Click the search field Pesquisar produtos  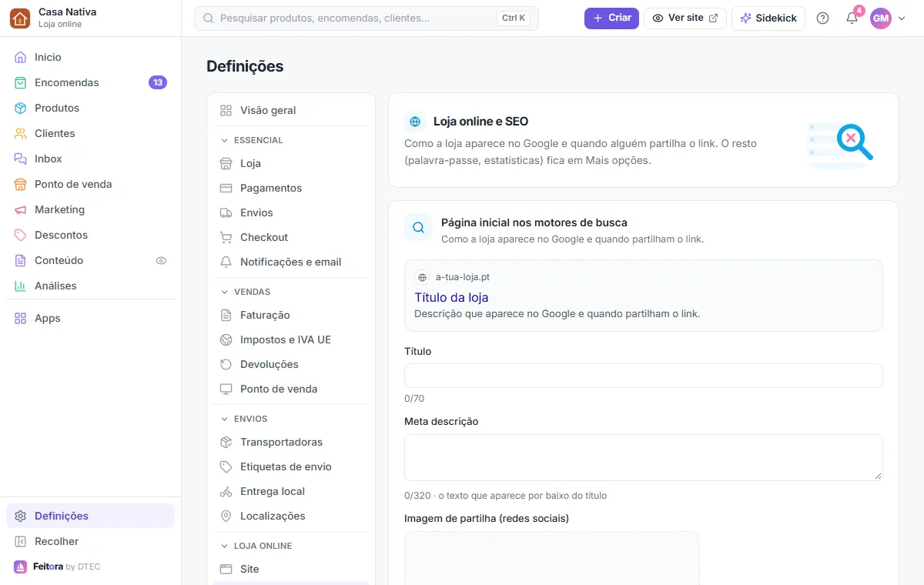366,18
